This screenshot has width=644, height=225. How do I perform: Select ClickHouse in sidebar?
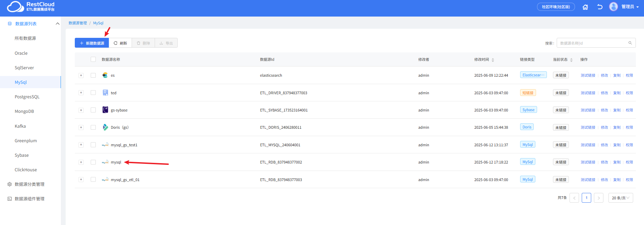click(26, 170)
